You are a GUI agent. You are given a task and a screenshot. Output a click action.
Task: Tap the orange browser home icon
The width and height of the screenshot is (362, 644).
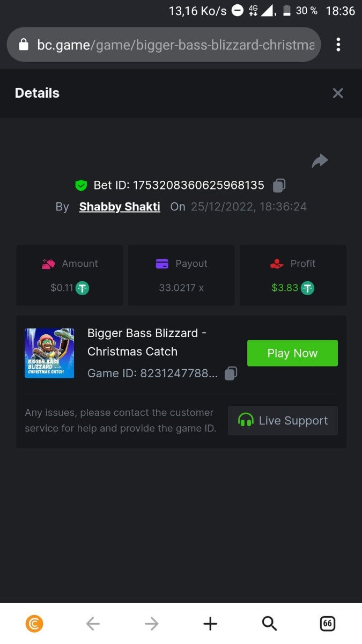34,624
